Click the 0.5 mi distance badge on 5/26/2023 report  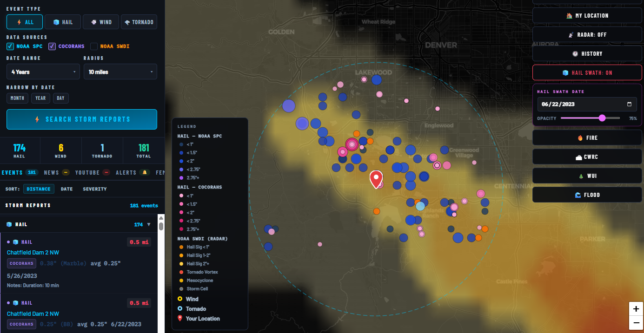point(139,242)
